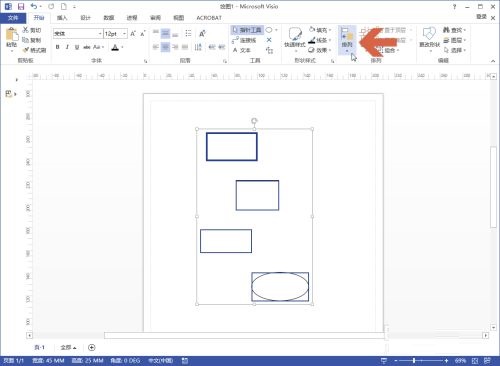Click Cut (剪切) scissors button
500x366 pixels.
(x=32, y=30)
